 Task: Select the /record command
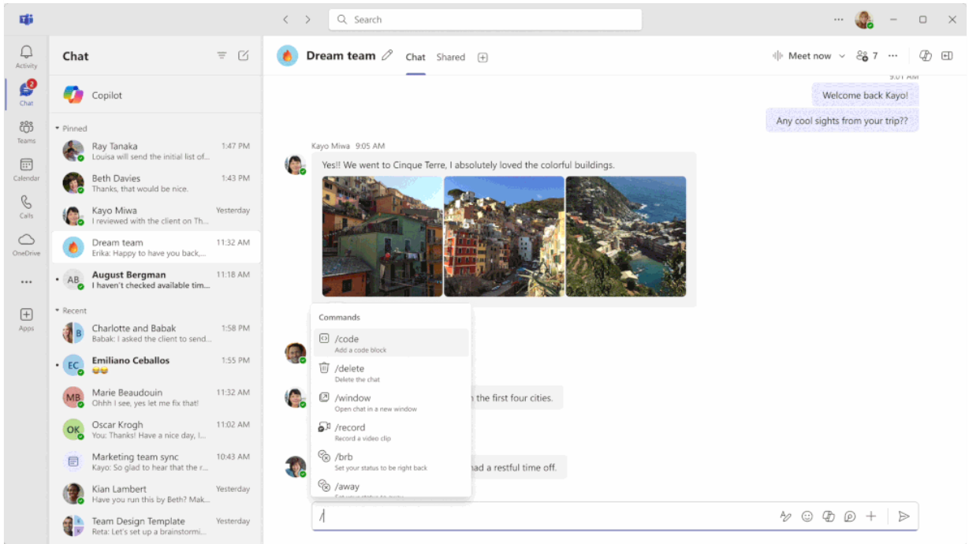[x=391, y=432]
